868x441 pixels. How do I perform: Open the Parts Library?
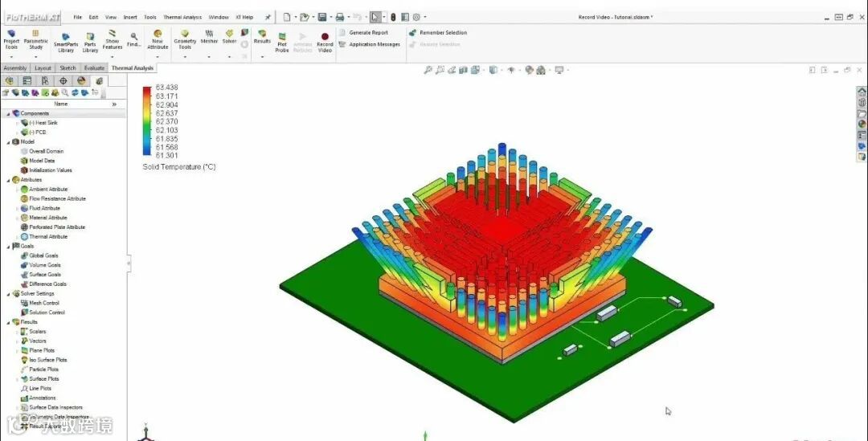point(90,43)
